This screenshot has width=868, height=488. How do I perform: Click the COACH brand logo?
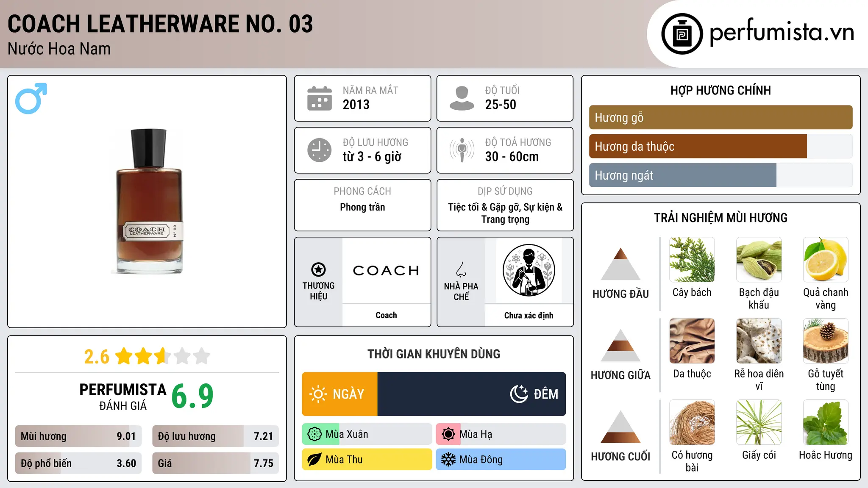pyautogui.click(x=386, y=270)
